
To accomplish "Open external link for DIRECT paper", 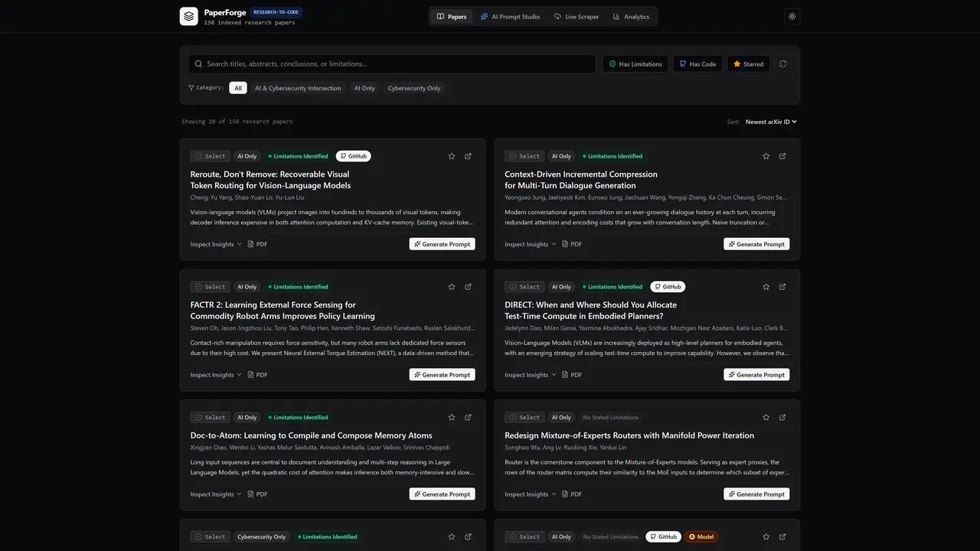I will 782,287.
